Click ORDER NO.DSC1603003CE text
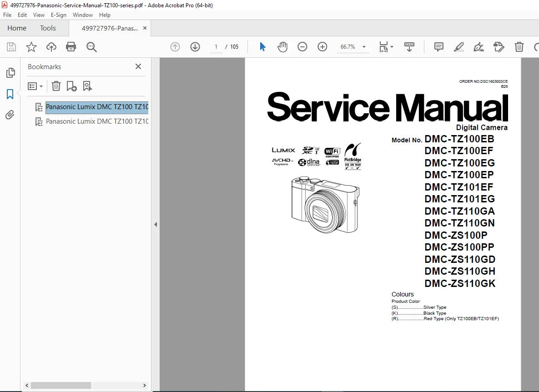 coord(484,81)
